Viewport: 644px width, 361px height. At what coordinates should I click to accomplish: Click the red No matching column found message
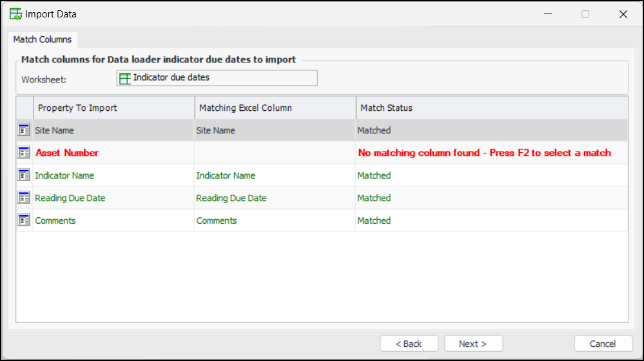pyautogui.click(x=484, y=153)
